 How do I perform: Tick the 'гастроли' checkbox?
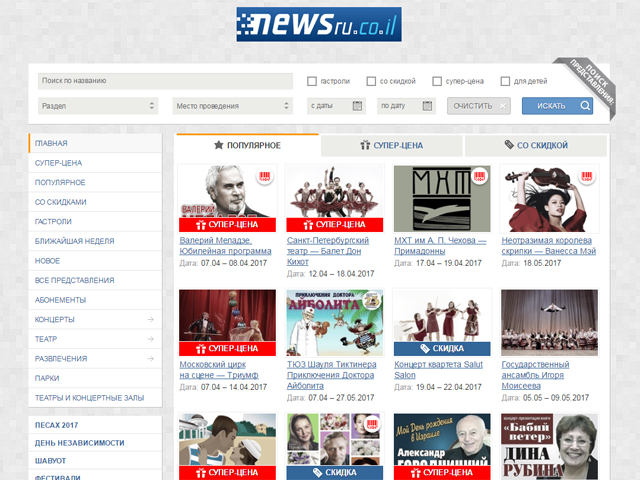(312, 81)
